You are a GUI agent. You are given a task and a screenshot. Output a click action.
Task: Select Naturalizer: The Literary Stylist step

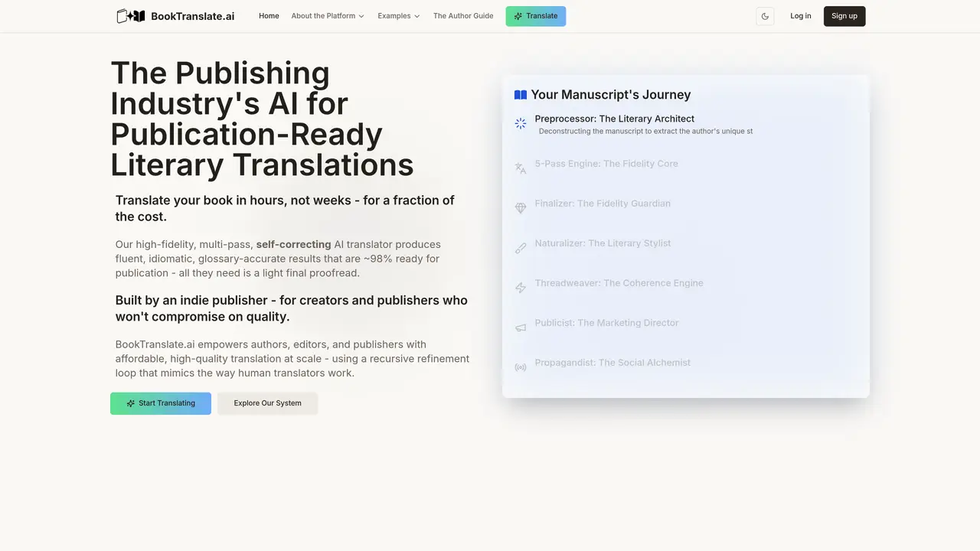[x=603, y=243]
